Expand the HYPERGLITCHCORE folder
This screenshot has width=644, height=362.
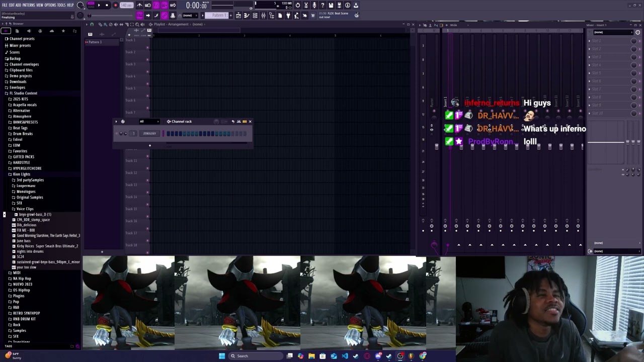27,168
